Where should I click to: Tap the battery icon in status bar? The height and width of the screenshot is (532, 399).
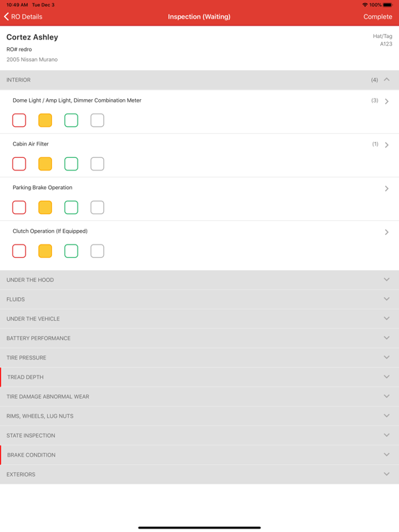pyautogui.click(x=388, y=5)
